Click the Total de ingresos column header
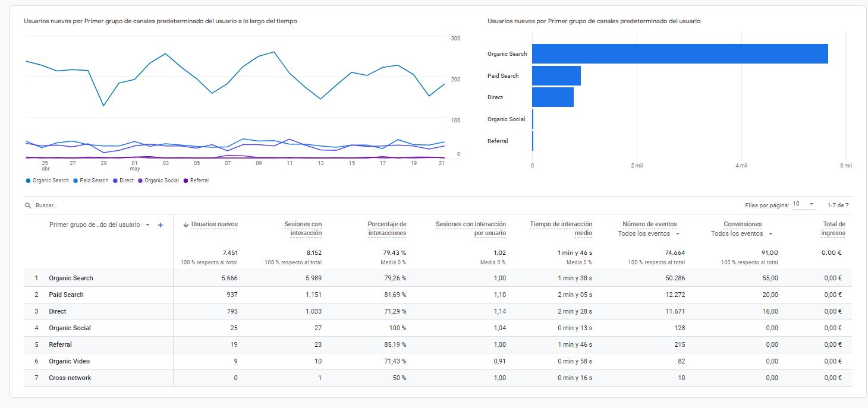 [833, 229]
